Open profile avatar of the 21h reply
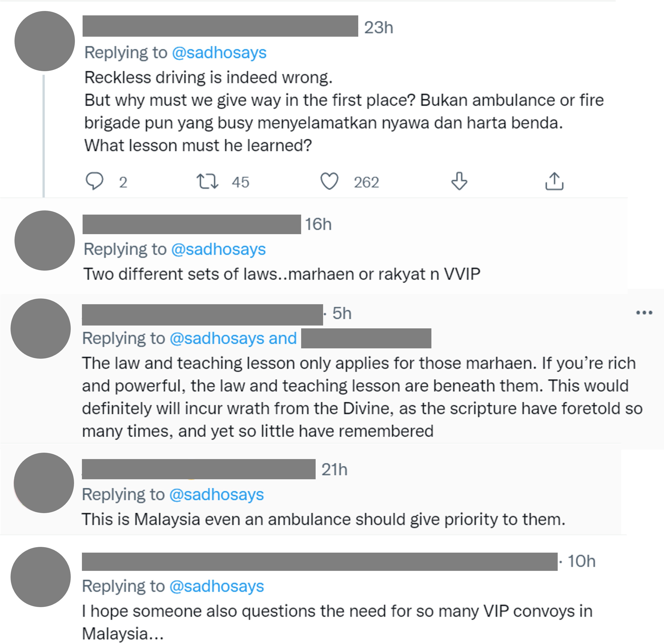Image resolution: width=664 pixels, height=644 pixels. point(44,483)
